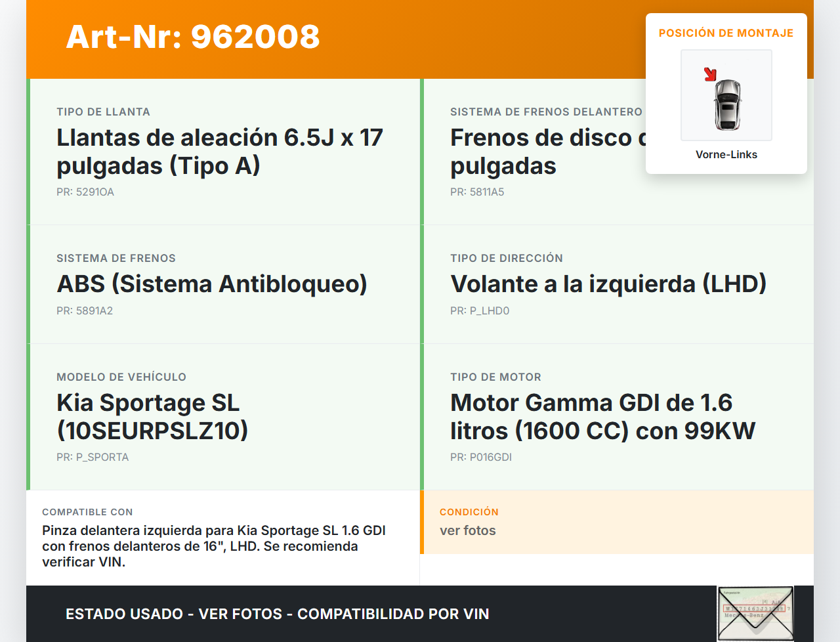This screenshot has height=642, width=840.
Task: Click the "PR: P016GDI" code
Action: click(x=481, y=457)
